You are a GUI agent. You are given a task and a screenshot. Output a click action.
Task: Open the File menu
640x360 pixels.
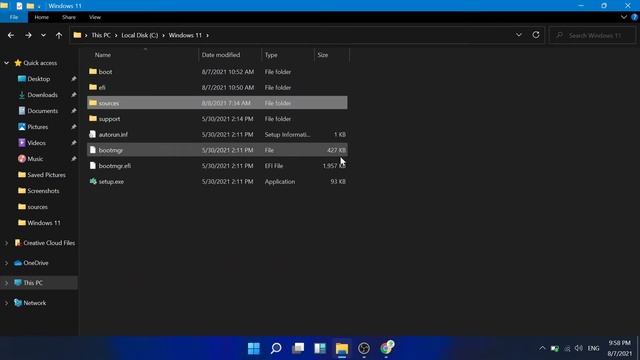pos(14,17)
